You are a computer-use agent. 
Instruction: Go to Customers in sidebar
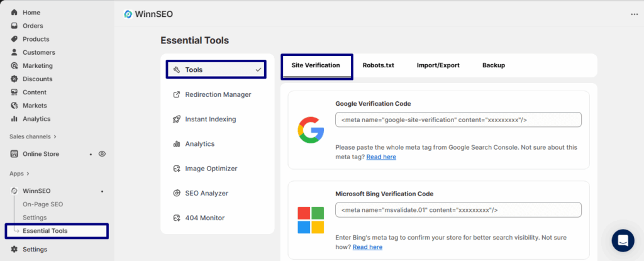coord(38,52)
